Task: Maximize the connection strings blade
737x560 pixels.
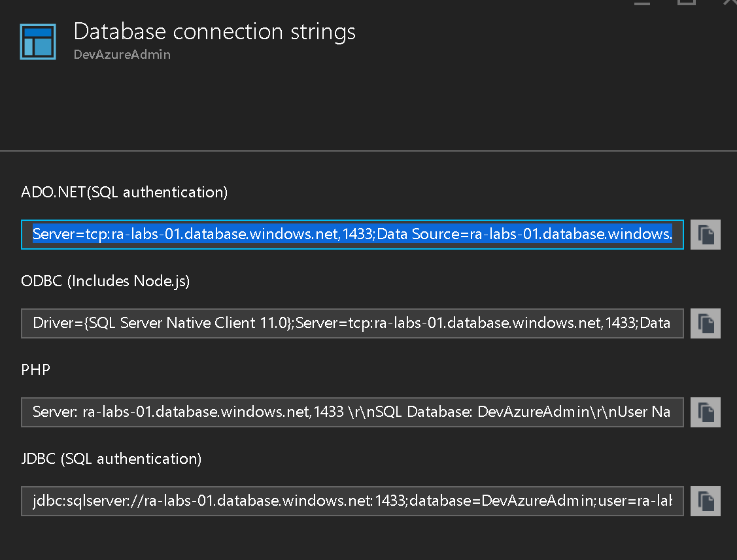Action: coord(686,3)
